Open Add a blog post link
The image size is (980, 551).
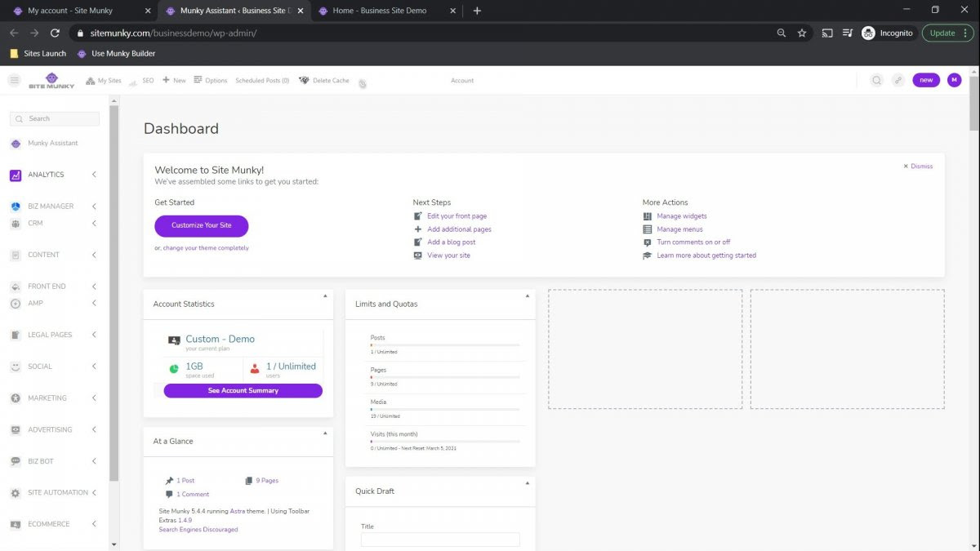tap(451, 242)
